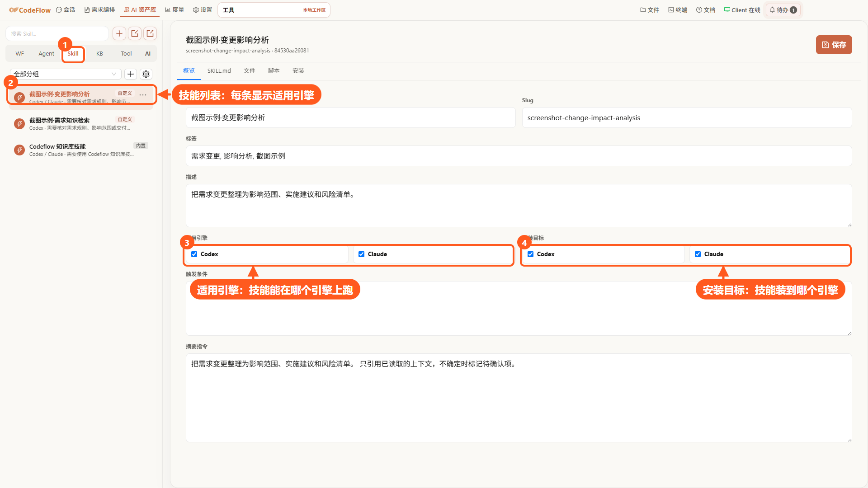Click the Slug input field

[x=687, y=117]
